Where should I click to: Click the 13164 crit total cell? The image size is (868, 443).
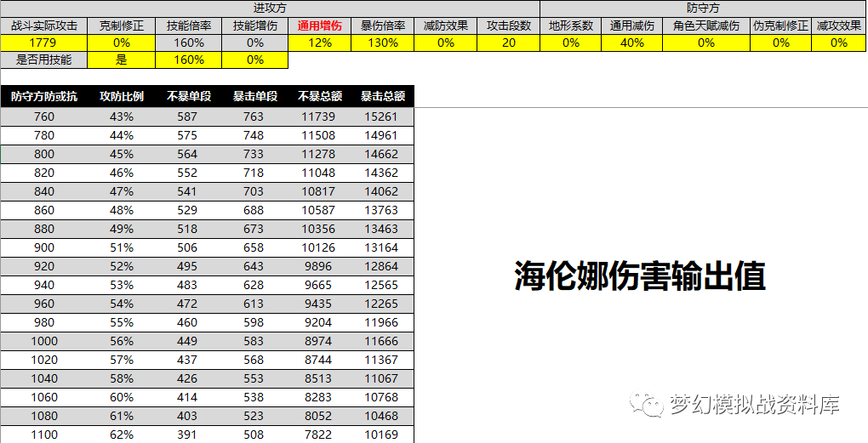coord(383,247)
